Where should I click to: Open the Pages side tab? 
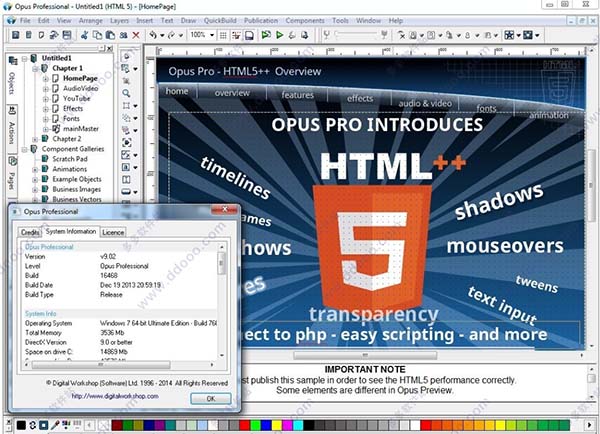click(12, 174)
